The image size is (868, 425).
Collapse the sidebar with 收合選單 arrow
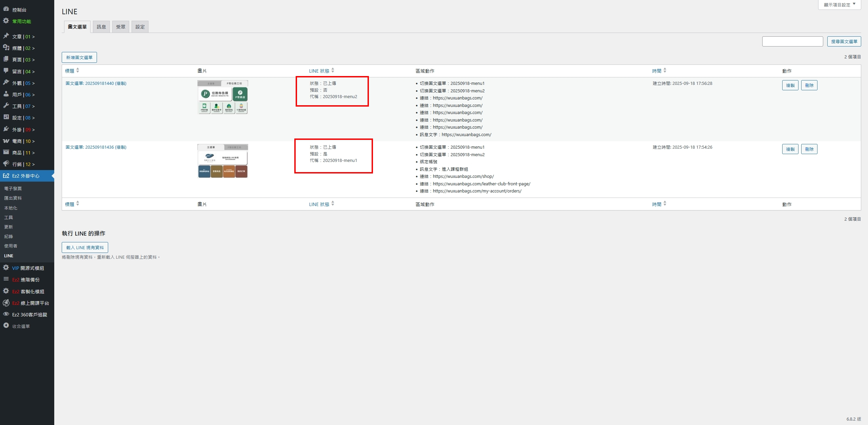click(6, 326)
